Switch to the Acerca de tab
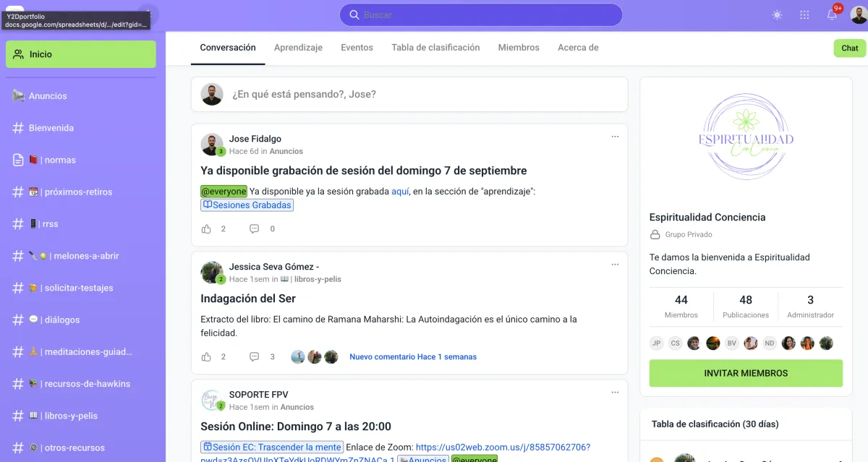Screen dimensions: 868x462 pyautogui.click(x=578, y=48)
